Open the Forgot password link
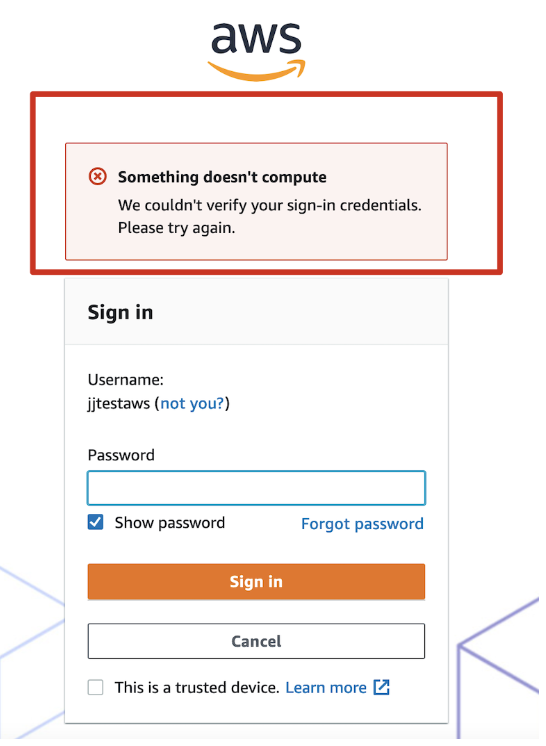Viewport: 546px width, 746px height. click(x=362, y=524)
